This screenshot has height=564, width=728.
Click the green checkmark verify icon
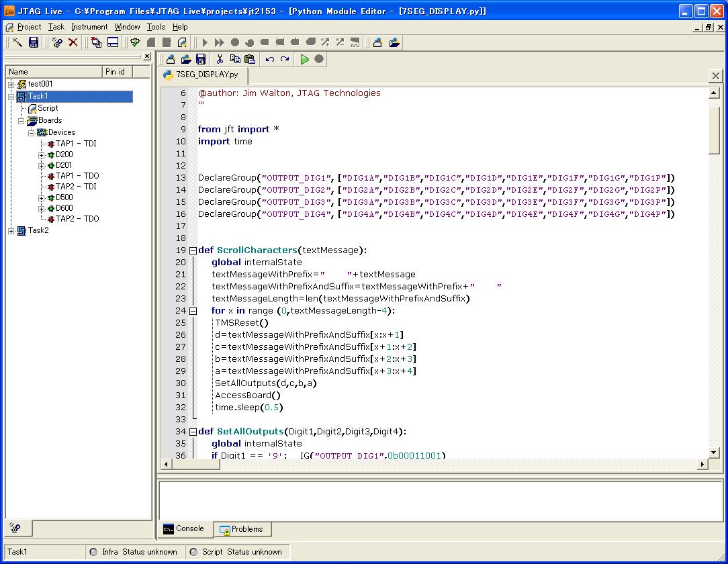click(x=135, y=43)
